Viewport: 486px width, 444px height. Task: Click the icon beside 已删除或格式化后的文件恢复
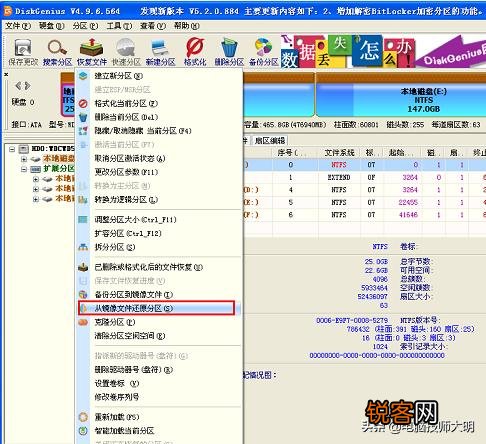[x=83, y=267]
